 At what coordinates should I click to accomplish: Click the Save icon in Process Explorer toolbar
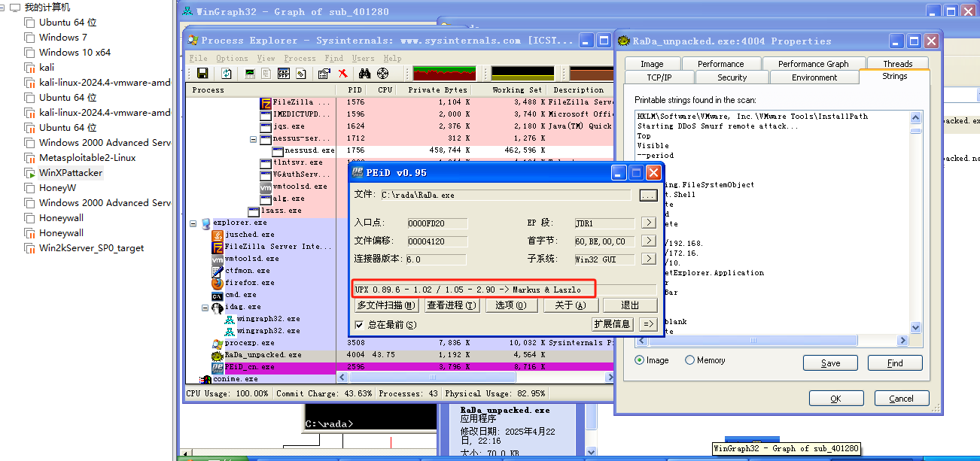(x=202, y=73)
